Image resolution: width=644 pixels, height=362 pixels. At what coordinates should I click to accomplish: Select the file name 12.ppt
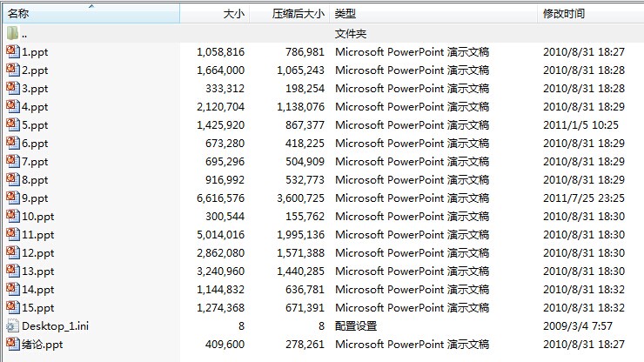pos(37,253)
